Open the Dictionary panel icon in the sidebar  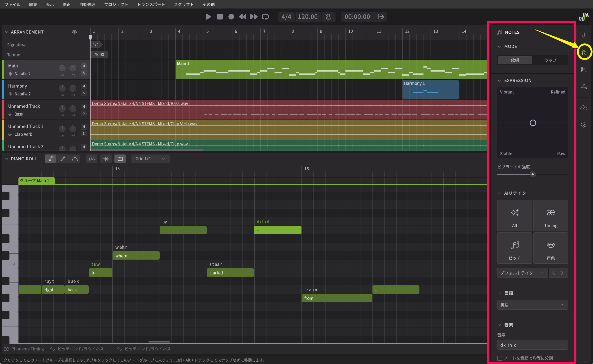point(584,69)
